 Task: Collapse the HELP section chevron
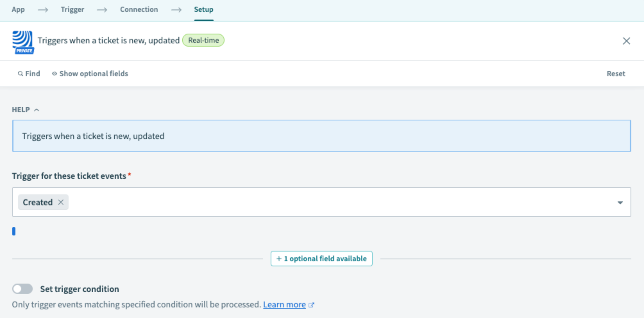37,110
